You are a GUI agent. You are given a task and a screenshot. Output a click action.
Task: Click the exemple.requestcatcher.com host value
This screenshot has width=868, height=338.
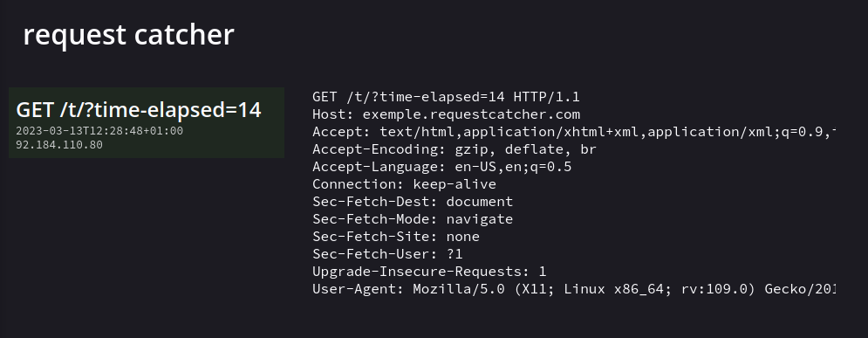(x=472, y=114)
